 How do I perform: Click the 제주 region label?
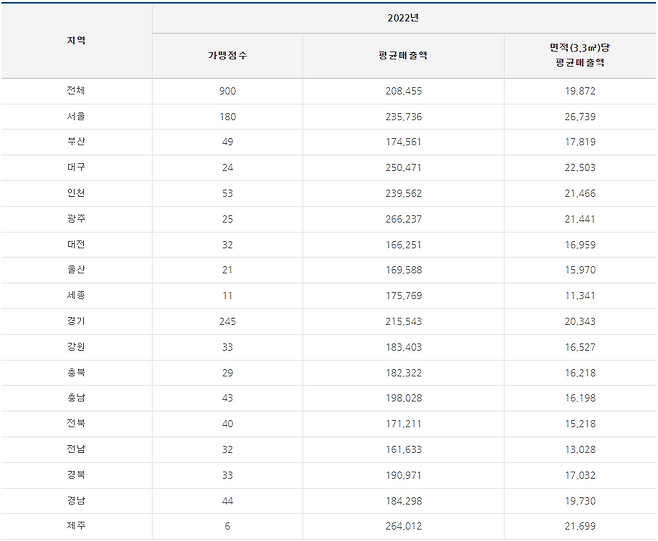(76, 526)
